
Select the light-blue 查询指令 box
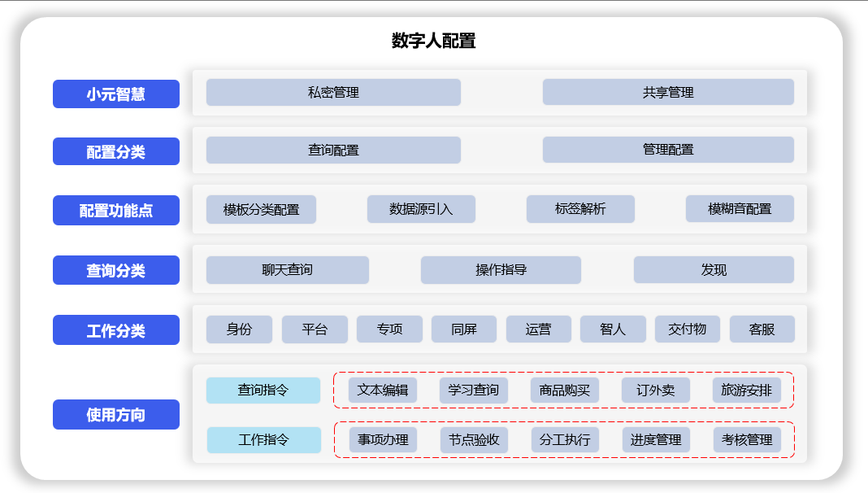[263, 390]
